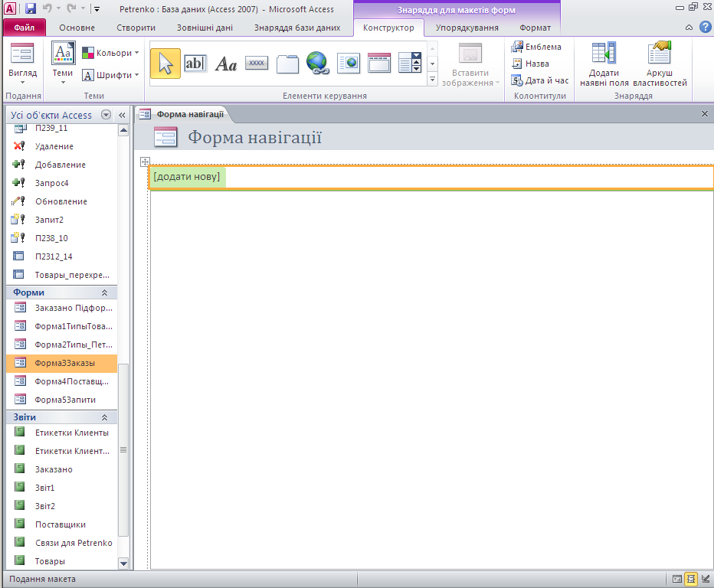Choose the Navigation Control tool

point(379,64)
